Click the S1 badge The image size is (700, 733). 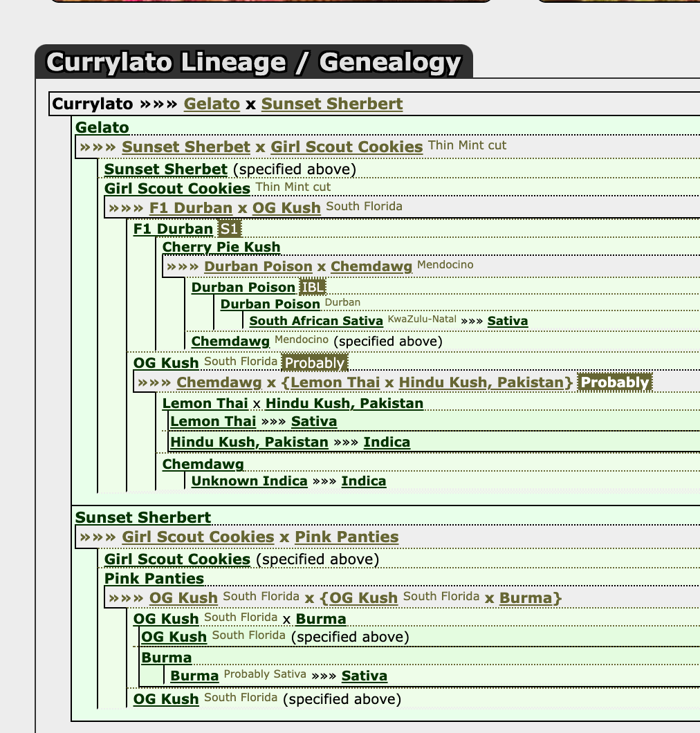tap(229, 229)
